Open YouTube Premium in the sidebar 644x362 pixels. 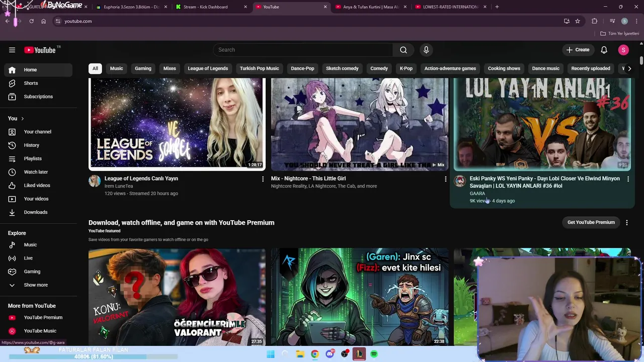coord(39,317)
